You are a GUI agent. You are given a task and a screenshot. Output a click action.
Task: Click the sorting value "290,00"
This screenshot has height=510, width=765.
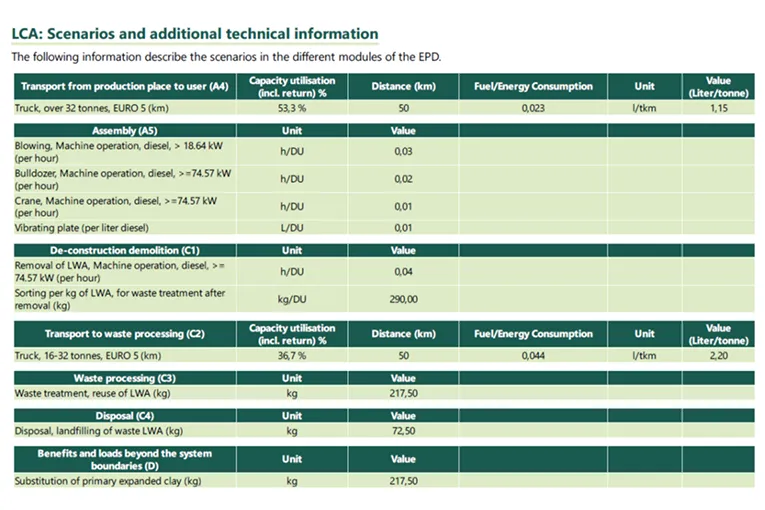[403, 299]
